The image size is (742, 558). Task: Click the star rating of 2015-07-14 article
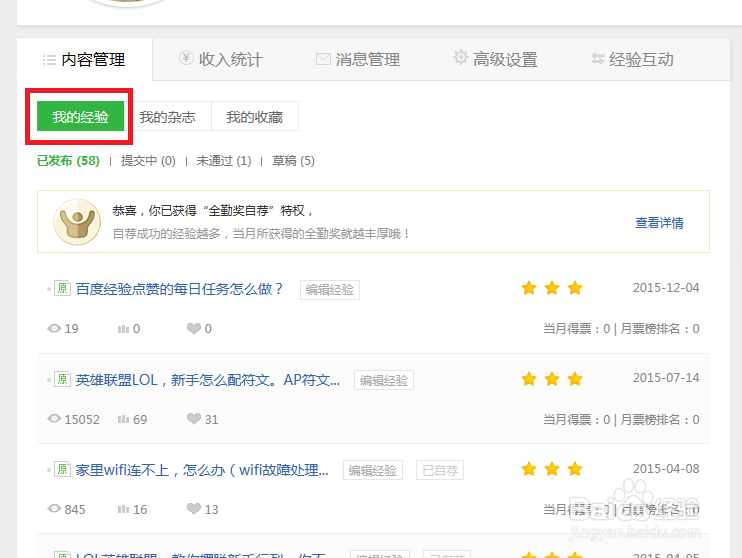point(552,379)
